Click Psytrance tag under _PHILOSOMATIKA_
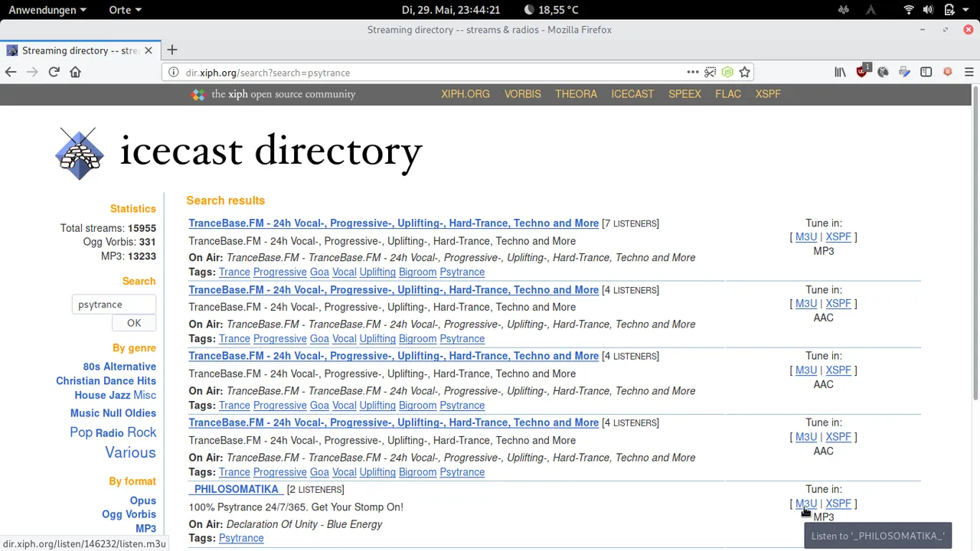Screen dimensions: 980x551 [x=241, y=538]
